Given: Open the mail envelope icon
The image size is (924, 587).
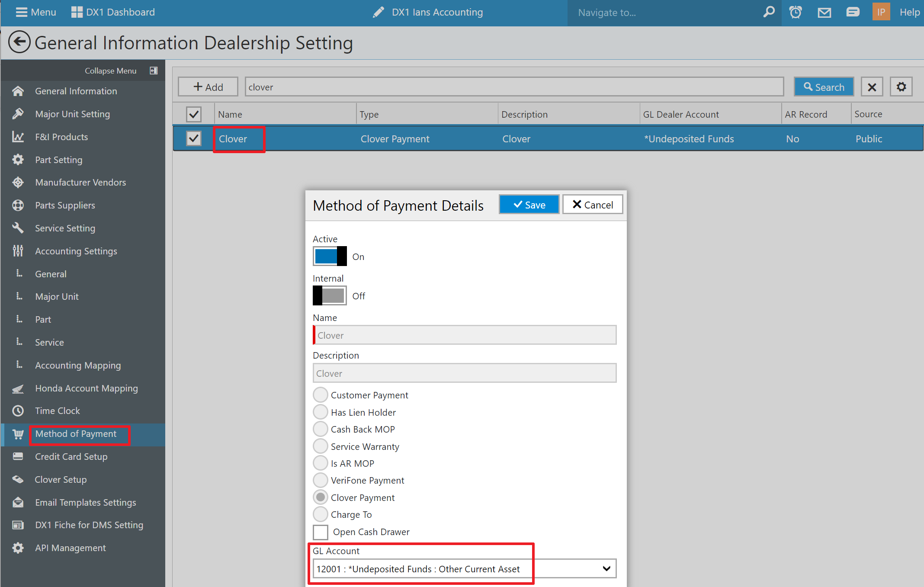Looking at the screenshot, I should [824, 12].
